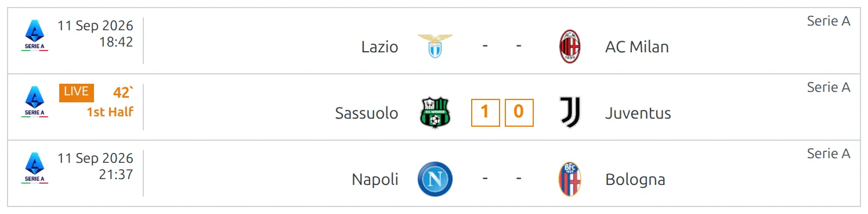Screen dimensions: 868x214
Task: Click the AC Milan club crest
Action: pyautogui.click(x=569, y=47)
